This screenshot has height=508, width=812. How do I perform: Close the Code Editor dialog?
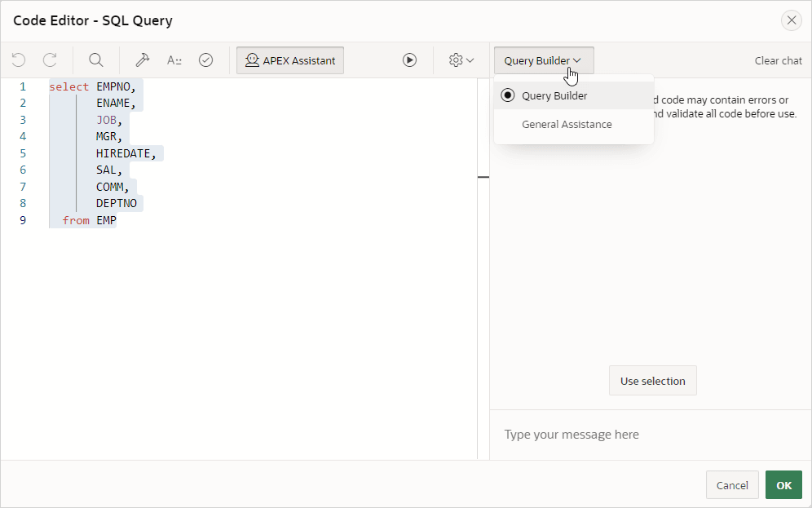(x=792, y=20)
